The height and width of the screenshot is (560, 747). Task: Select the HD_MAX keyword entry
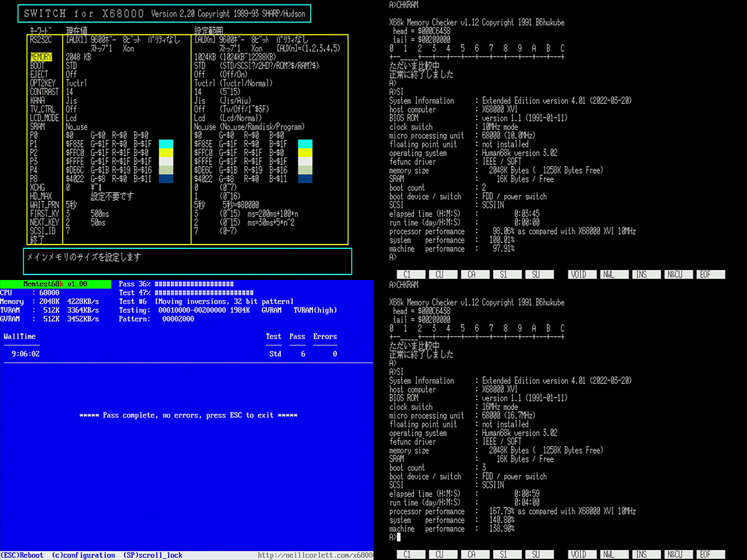pos(41,196)
